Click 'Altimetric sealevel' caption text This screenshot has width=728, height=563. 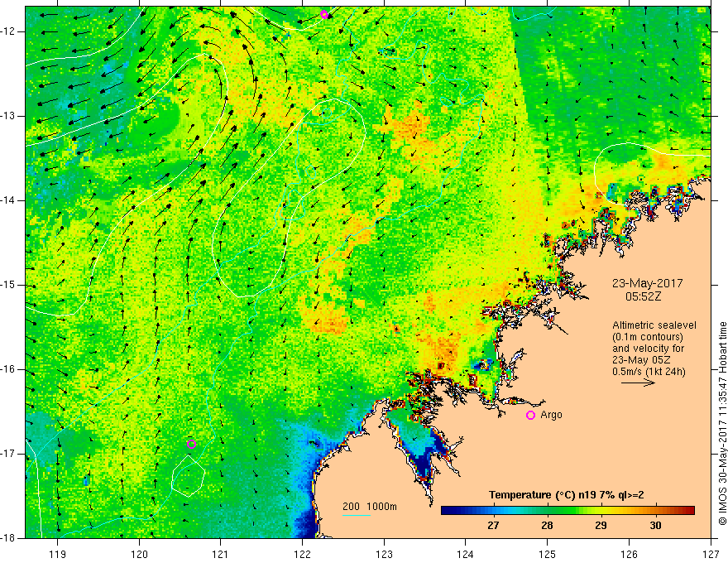pyautogui.click(x=654, y=325)
